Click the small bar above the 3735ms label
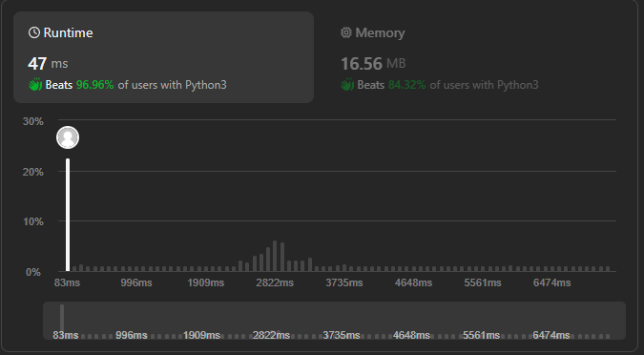Viewport: 644px width, 355px height. [x=344, y=268]
